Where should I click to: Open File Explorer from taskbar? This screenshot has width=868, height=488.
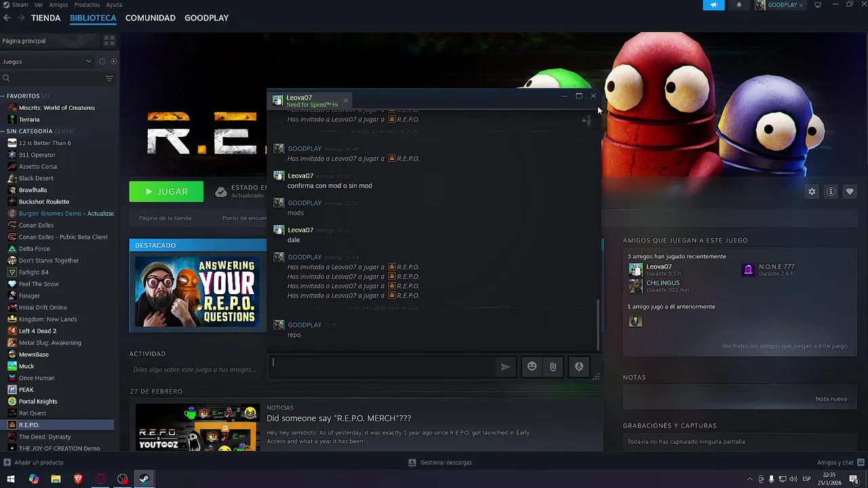tap(56, 479)
